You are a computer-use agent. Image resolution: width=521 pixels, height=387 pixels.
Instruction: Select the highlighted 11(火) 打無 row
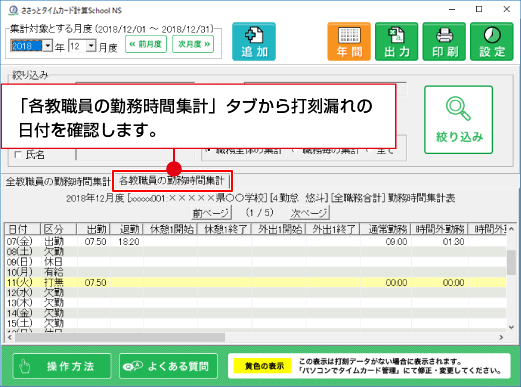(256, 282)
